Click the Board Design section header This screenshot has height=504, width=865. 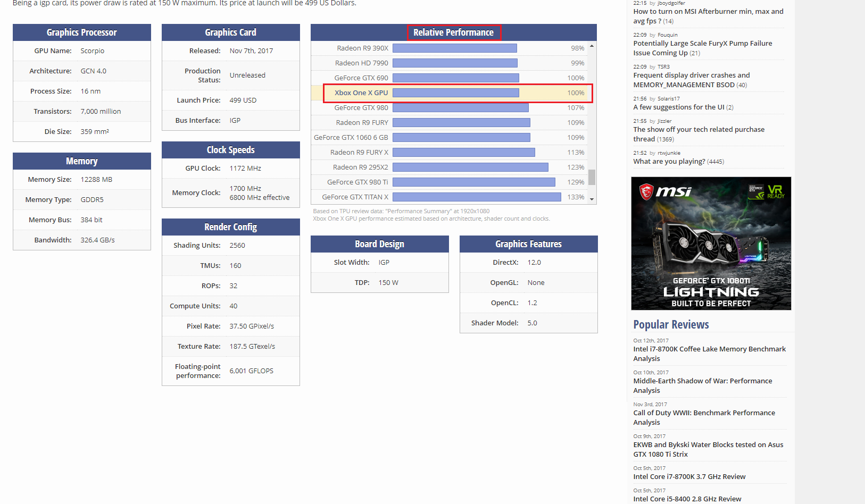click(380, 244)
